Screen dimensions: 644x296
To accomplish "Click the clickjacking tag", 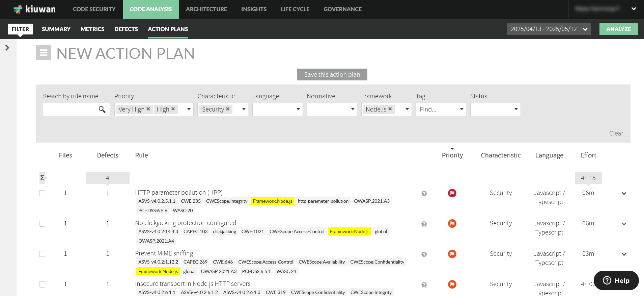I will [x=225, y=231].
